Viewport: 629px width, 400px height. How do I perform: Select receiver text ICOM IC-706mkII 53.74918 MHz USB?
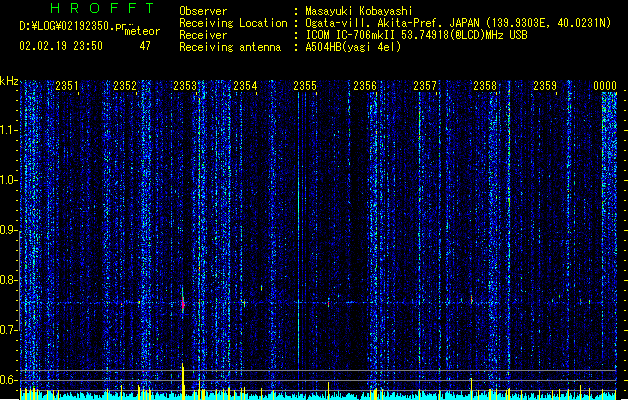coord(416,35)
